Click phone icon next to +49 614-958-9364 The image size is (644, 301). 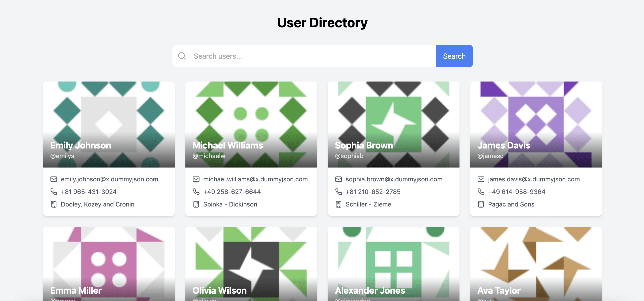click(x=481, y=192)
